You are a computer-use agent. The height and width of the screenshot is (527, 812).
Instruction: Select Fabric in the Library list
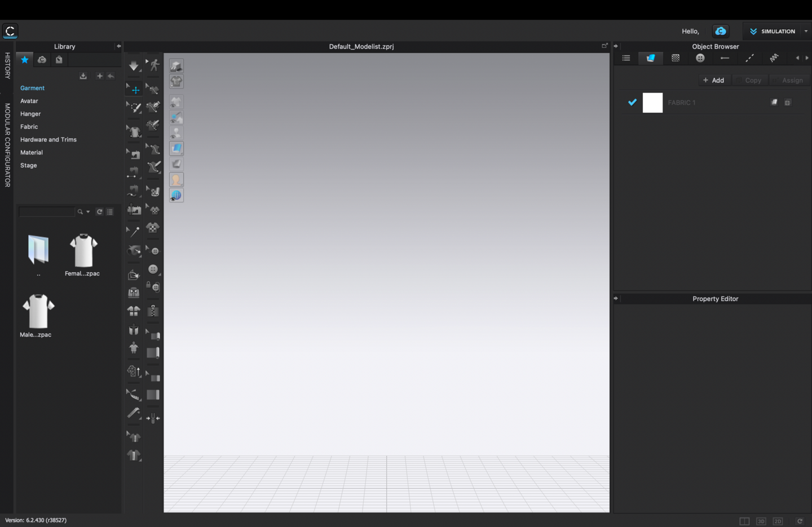(x=29, y=127)
